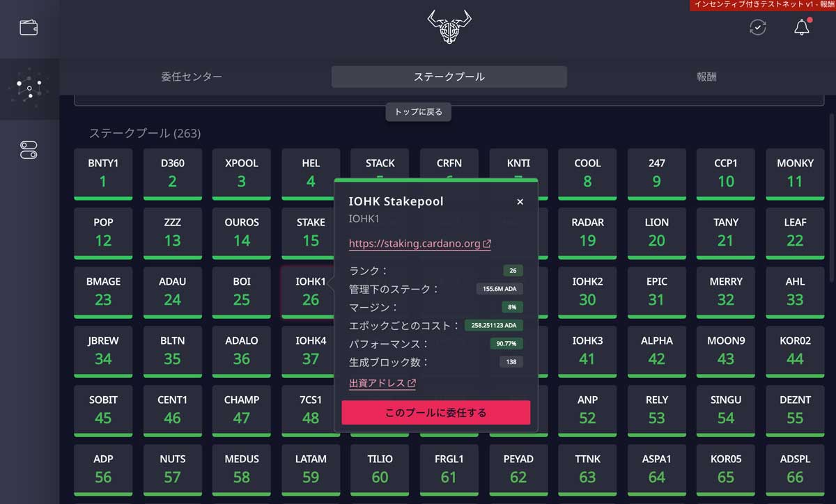Select the SOBIT stake pool tile

[x=103, y=411]
